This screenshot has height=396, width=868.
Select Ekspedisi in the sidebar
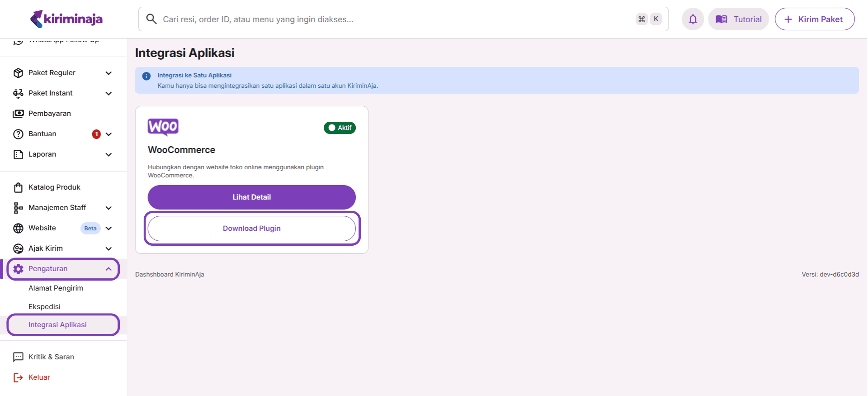tap(44, 307)
